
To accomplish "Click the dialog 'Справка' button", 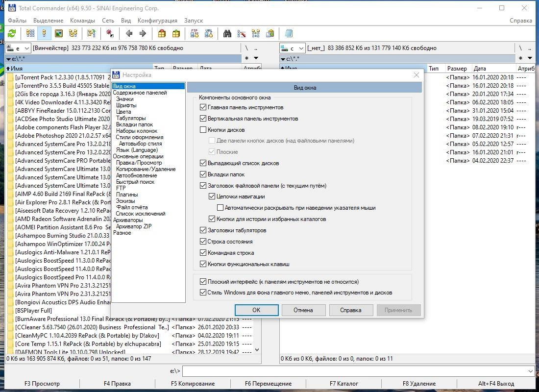I will pyautogui.click(x=351, y=310).
